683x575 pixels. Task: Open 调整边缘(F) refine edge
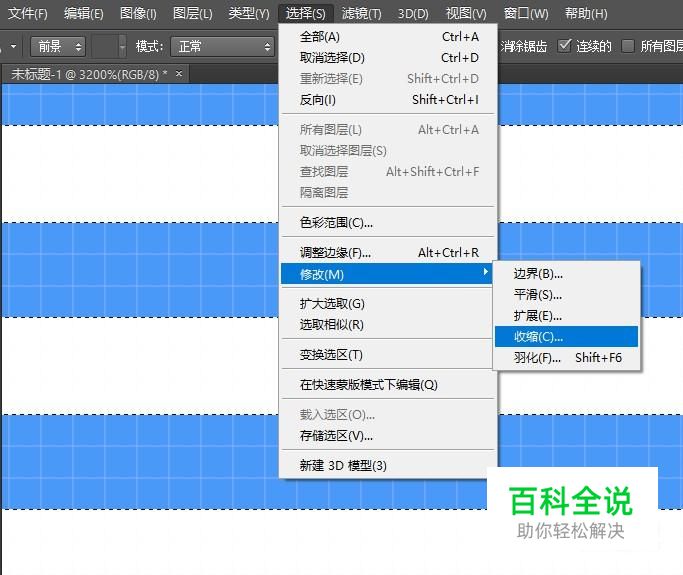click(x=389, y=252)
